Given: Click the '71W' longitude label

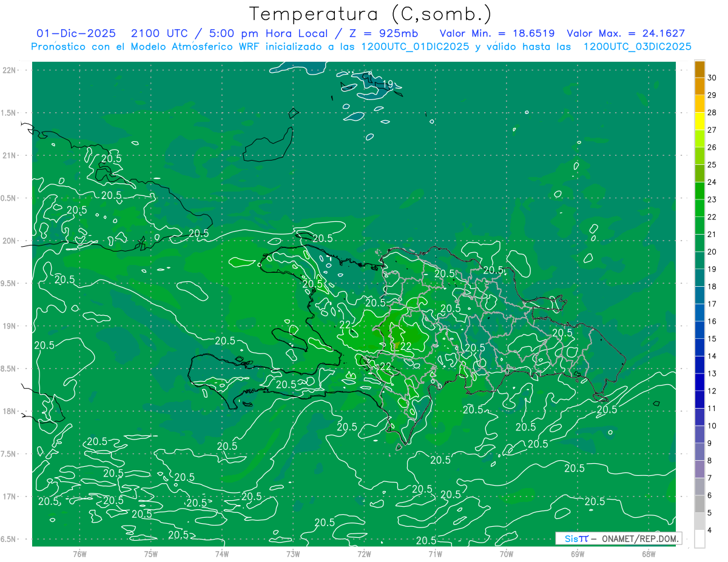Looking at the screenshot, I should pos(435,554).
